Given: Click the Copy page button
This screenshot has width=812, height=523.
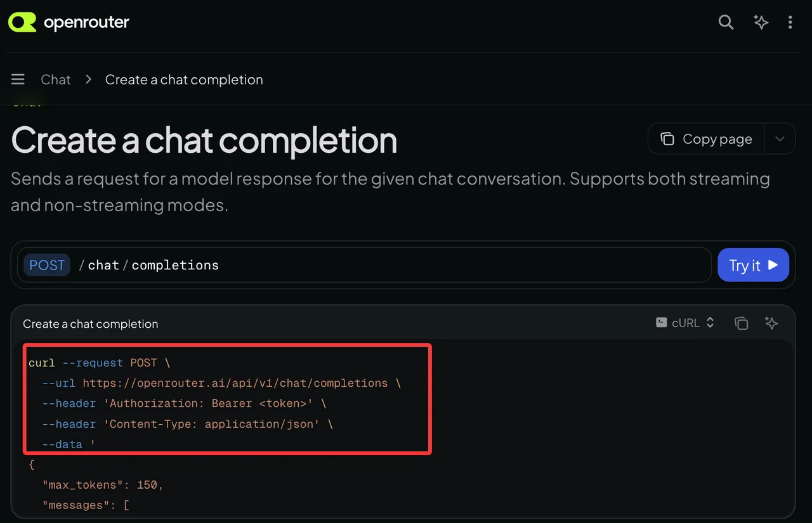Looking at the screenshot, I should point(706,139).
